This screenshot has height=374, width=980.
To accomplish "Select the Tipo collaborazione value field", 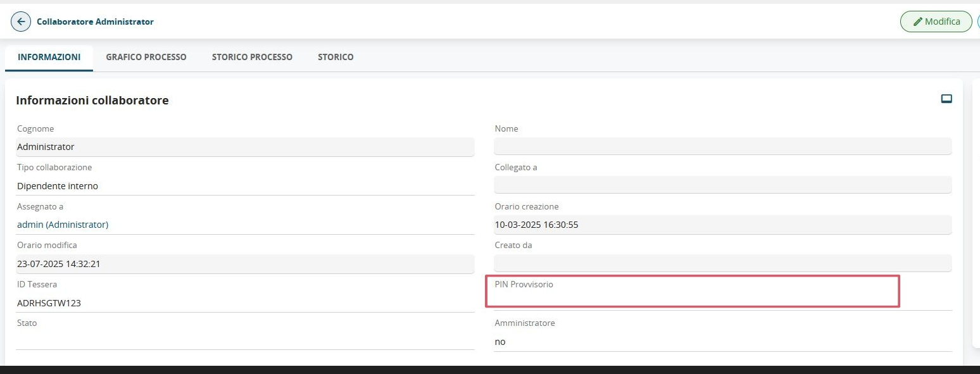I will pyautogui.click(x=245, y=186).
